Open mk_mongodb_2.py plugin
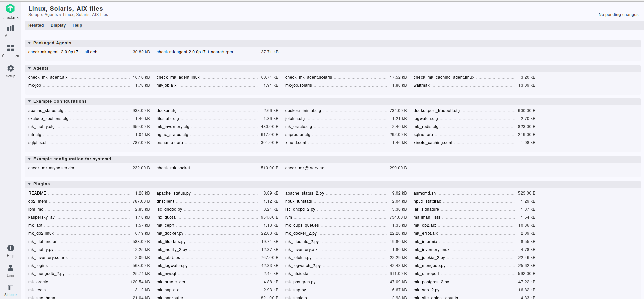 pos(46,274)
